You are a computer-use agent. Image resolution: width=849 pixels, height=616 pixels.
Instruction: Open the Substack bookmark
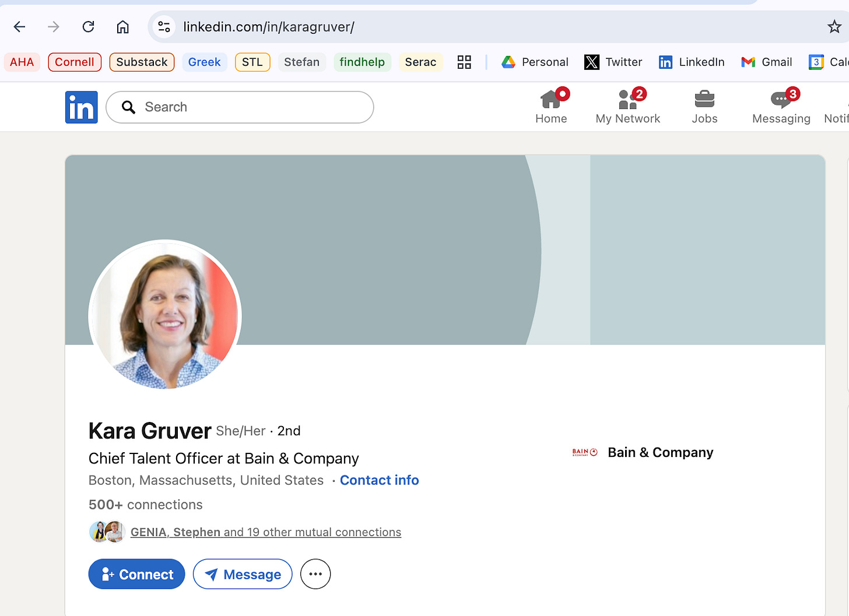142,62
